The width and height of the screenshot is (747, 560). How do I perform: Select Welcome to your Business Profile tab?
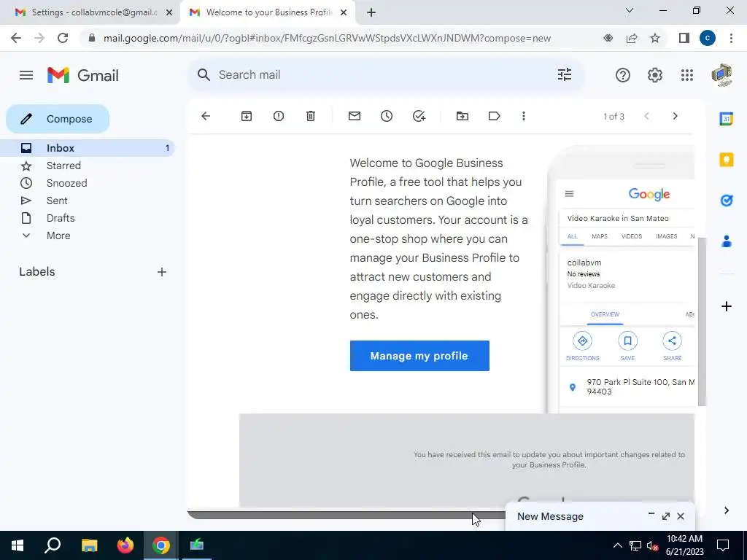click(268, 12)
